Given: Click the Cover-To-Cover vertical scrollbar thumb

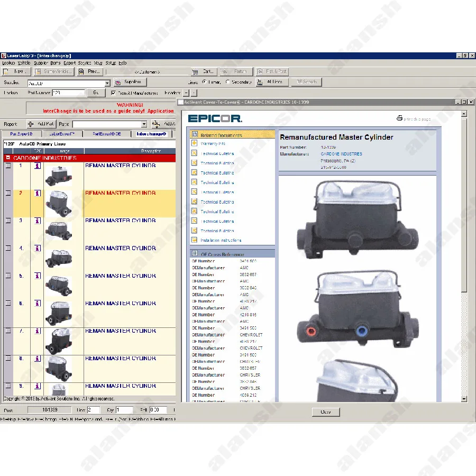Looking at the screenshot, I should point(464,205).
